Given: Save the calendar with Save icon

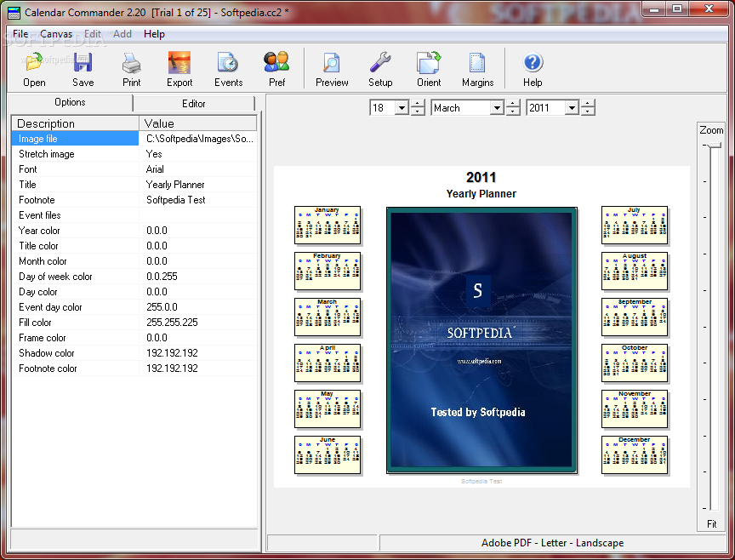Looking at the screenshot, I should point(83,70).
